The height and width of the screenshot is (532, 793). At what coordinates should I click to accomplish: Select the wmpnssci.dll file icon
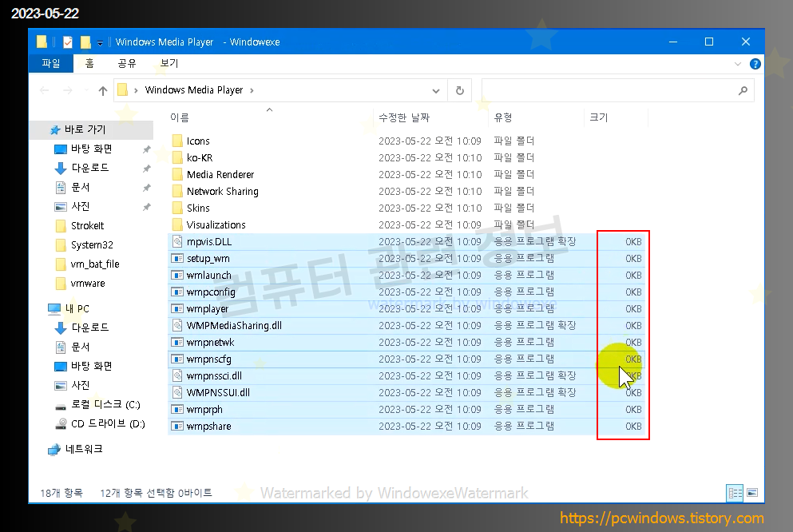pos(177,375)
